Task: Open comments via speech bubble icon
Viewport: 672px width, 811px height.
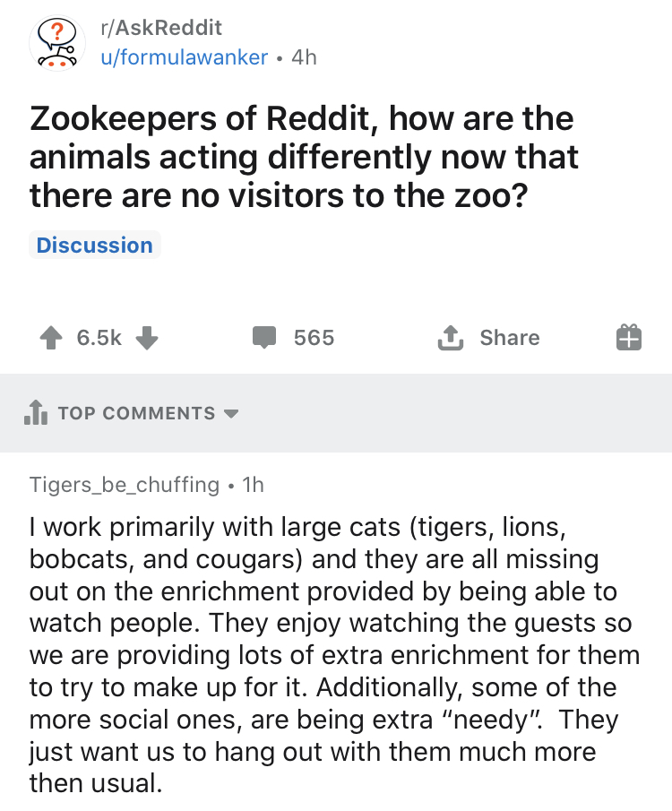Action: pos(264,337)
